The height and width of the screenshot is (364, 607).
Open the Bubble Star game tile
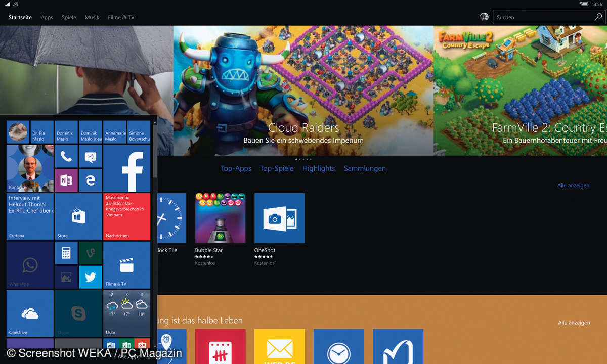pos(220,218)
